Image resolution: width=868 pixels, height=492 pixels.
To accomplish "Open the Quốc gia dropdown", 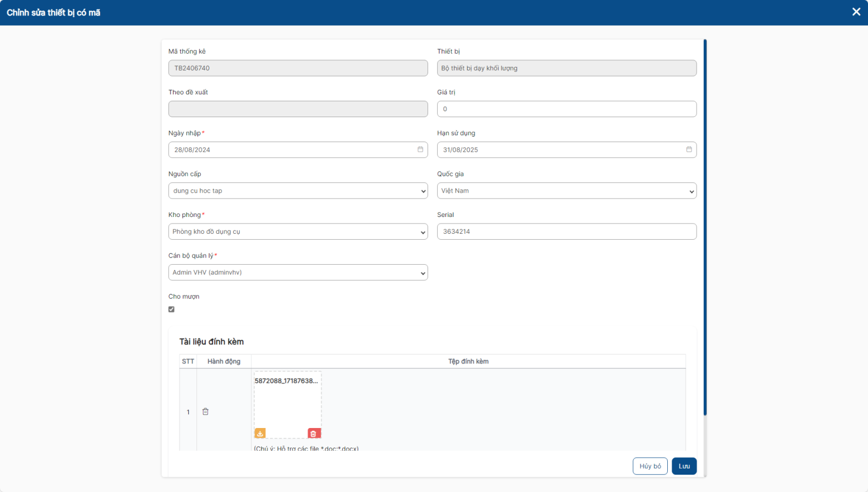I will [566, 191].
